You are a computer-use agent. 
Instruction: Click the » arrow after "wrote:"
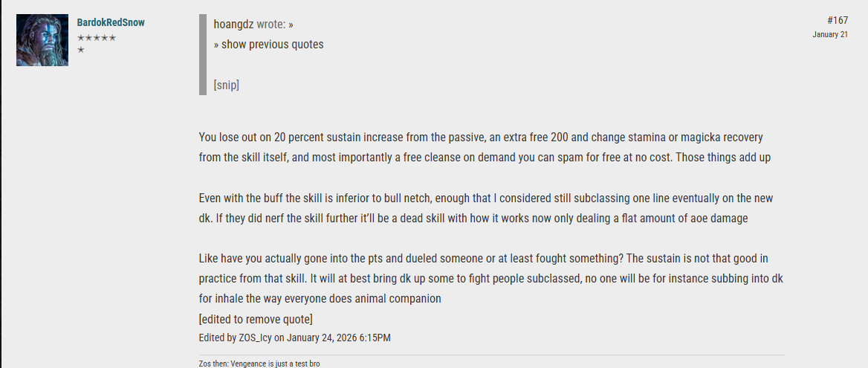tap(291, 25)
